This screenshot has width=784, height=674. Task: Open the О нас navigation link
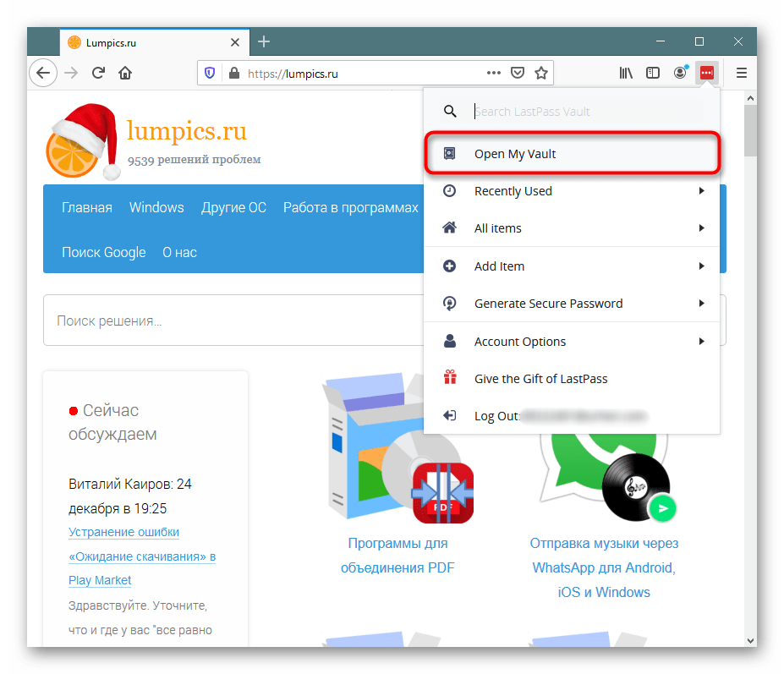tap(179, 253)
